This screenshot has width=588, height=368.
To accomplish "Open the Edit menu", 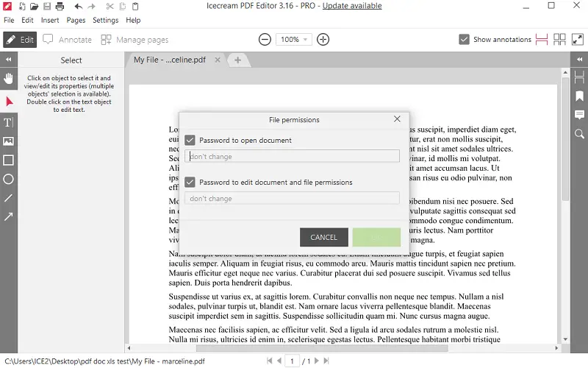I will pyautogui.click(x=27, y=20).
